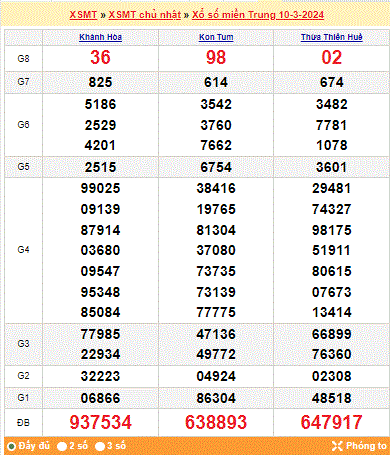The height and width of the screenshot is (456, 390).
Task: Select the 2 số radio option
Action: tap(62, 446)
